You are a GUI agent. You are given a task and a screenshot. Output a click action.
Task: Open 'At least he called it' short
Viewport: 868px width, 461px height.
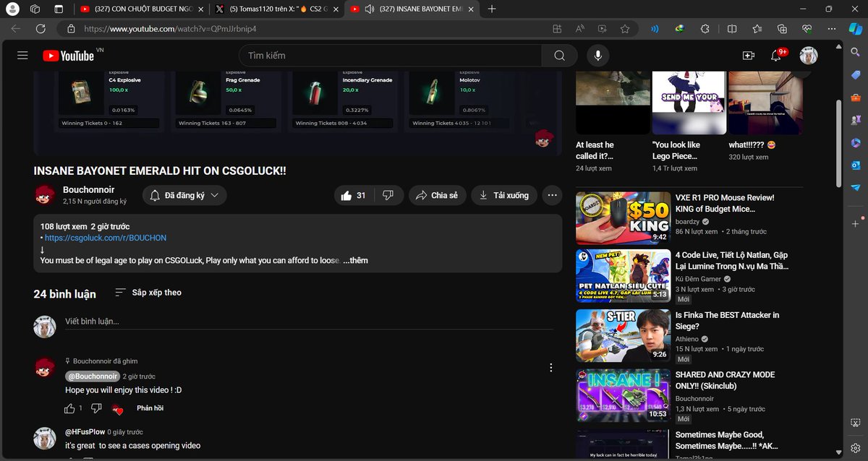tap(613, 103)
